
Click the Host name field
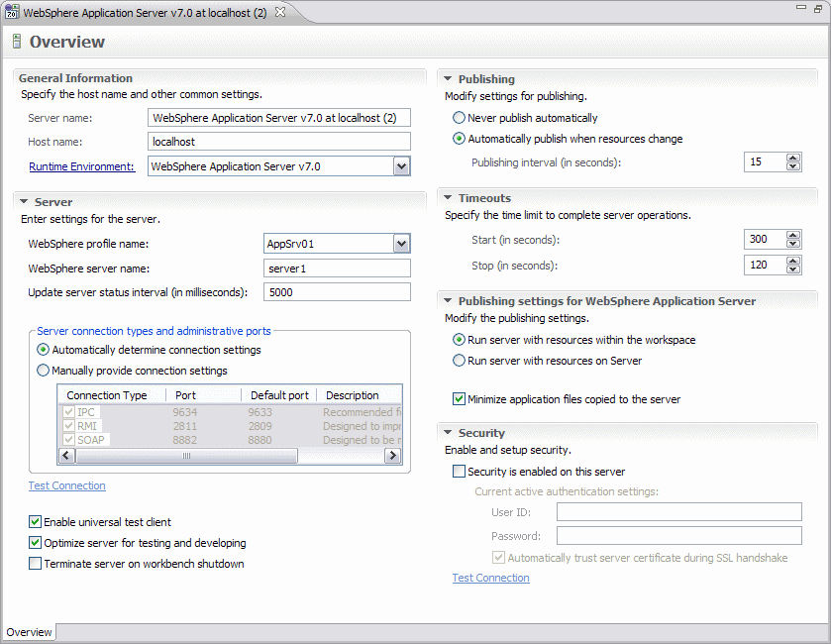coord(279,142)
